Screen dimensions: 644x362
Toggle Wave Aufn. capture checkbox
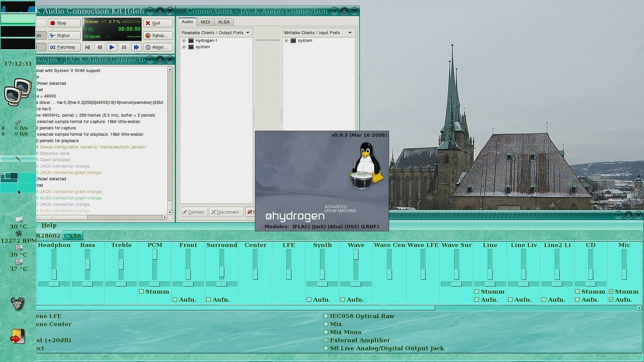(x=343, y=300)
